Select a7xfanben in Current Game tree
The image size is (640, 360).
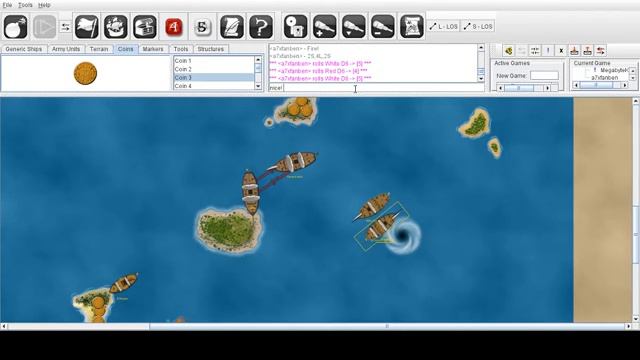pyautogui.click(x=604, y=78)
